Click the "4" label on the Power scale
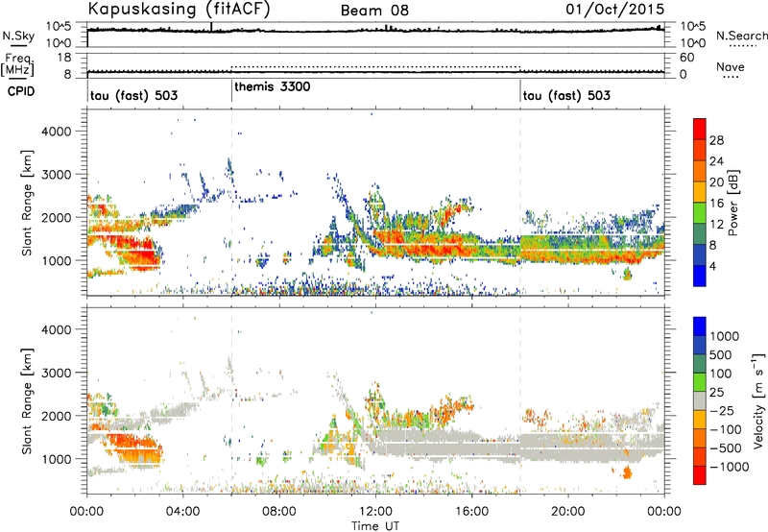 pyautogui.click(x=712, y=266)
